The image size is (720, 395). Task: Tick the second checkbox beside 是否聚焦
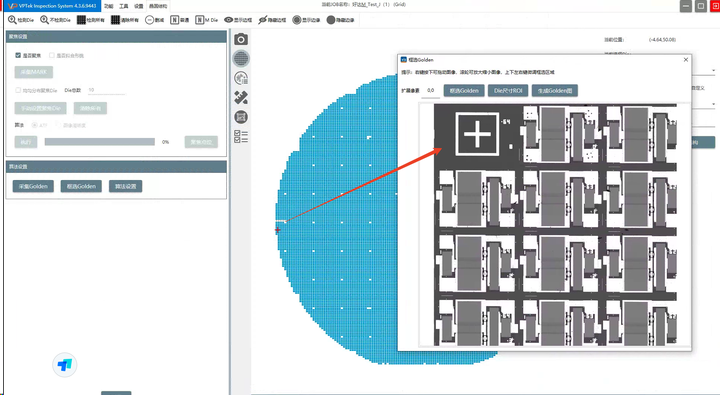click(x=51, y=55)
